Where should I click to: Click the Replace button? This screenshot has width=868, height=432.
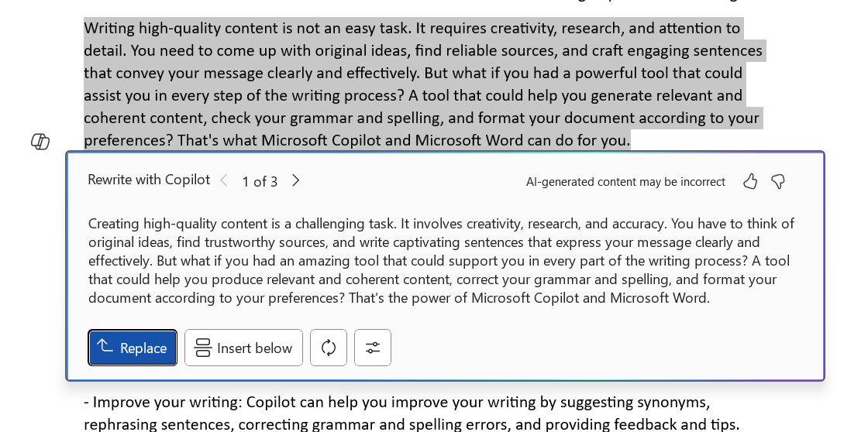tap(133, 348)
